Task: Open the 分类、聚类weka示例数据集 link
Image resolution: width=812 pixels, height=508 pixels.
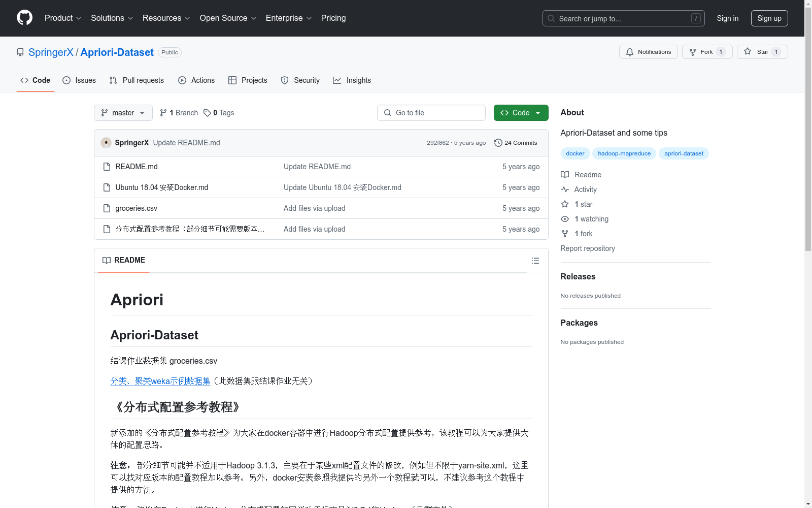Action: click(160, 381)
